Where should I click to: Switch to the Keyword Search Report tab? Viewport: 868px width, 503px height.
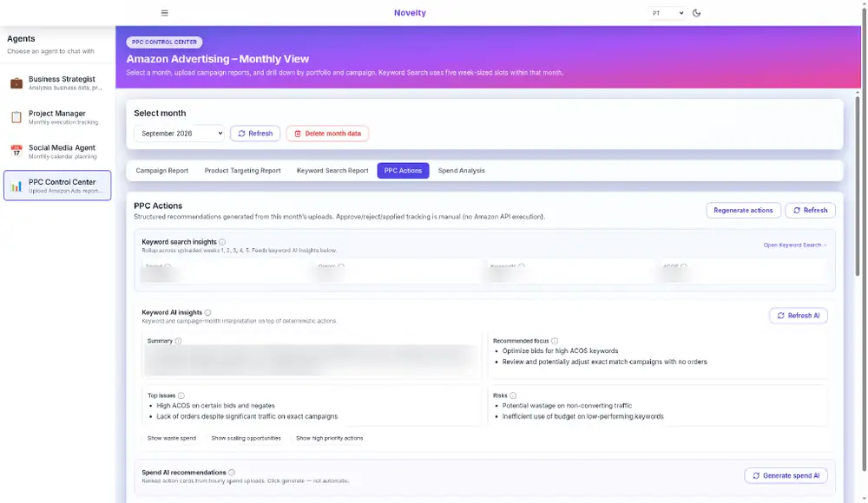coord(332,171)
